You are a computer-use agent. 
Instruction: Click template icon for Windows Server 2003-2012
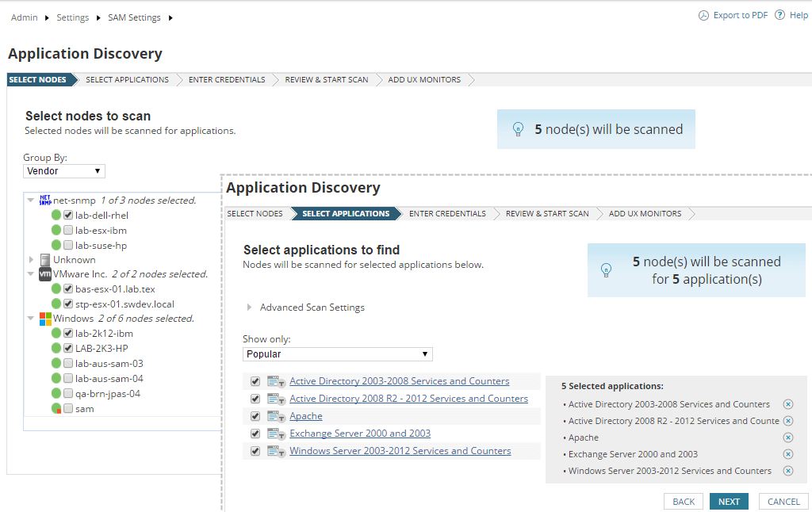[276, 452]
